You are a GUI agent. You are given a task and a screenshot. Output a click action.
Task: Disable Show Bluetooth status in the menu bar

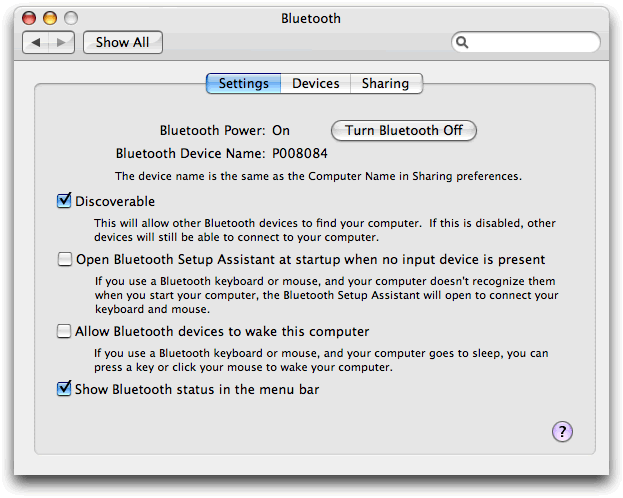pyautogui.click(x=64, y=389)
